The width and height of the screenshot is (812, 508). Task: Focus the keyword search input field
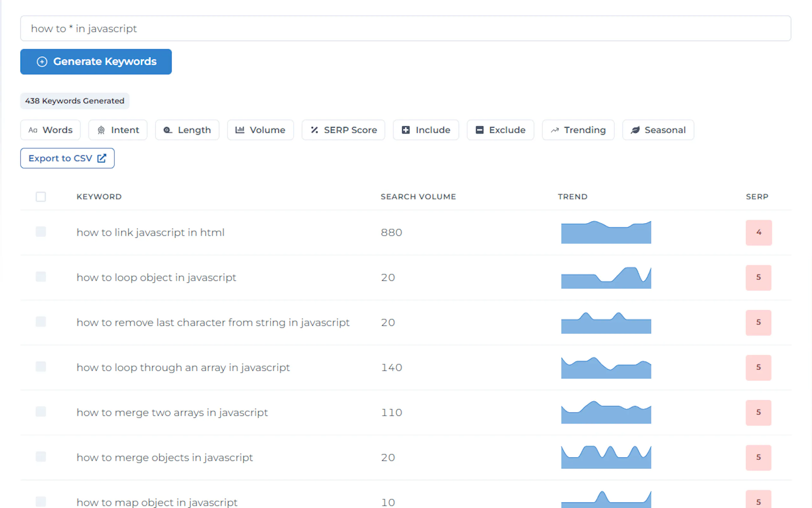(x=405, y=28)
